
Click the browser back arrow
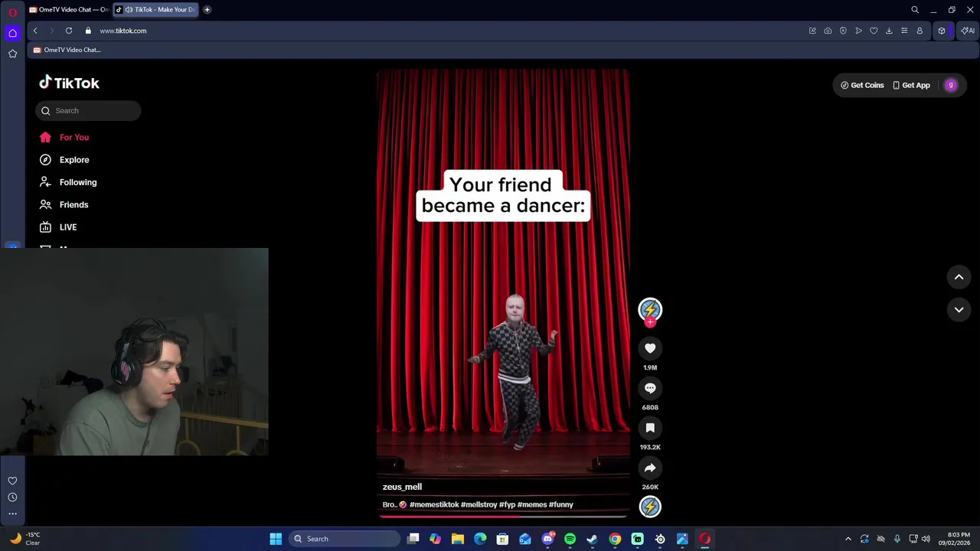click(35, 31)
